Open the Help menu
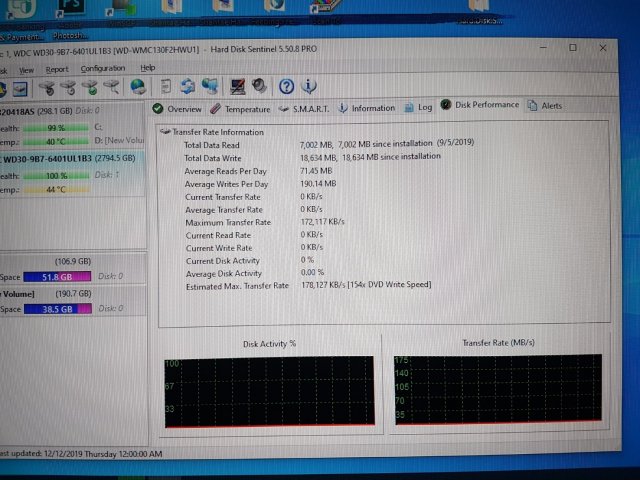Viewport: 640px width, 480px height. click(x=148, y=68)
